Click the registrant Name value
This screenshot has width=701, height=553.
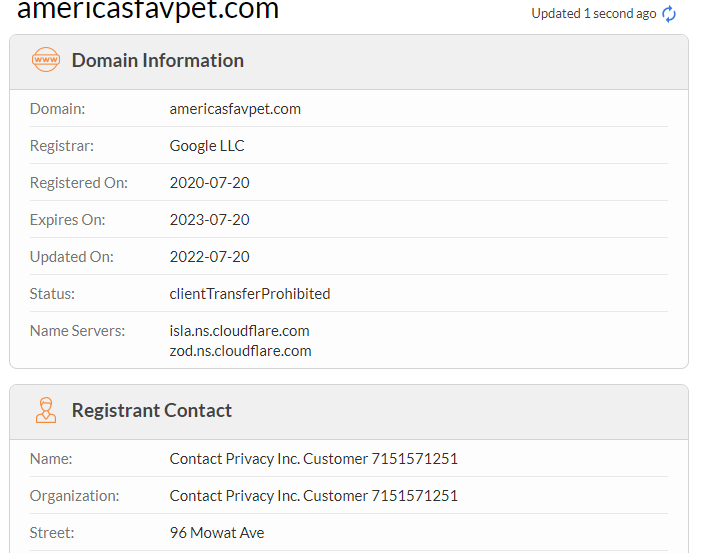click(x=314, y=459)
